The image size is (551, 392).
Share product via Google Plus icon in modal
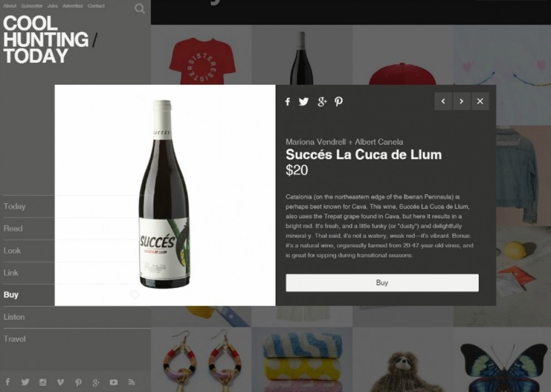pos(322,101)
